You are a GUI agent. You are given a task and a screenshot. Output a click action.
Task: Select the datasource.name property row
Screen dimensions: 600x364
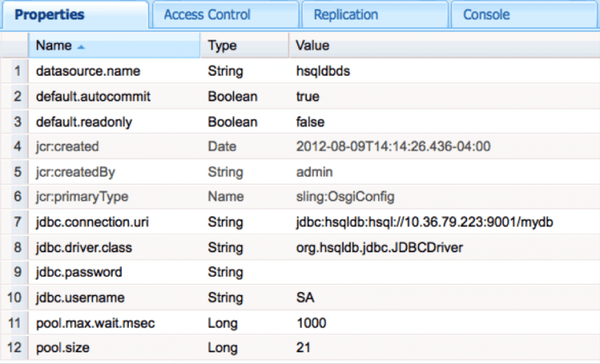pyautogui.click(x=88, y=71)
